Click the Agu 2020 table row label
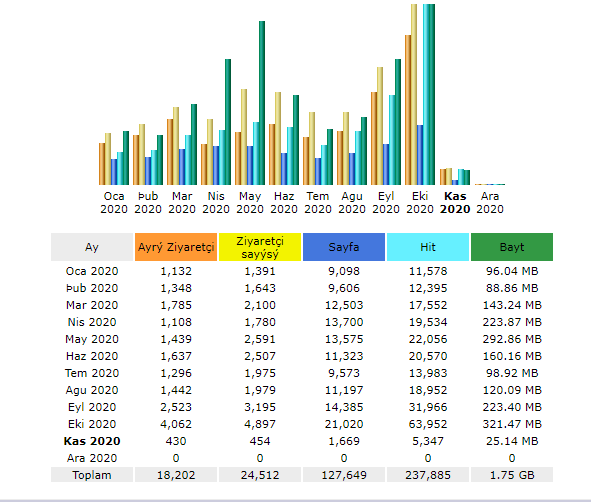 pyautogui.click(x=92, y=390)
